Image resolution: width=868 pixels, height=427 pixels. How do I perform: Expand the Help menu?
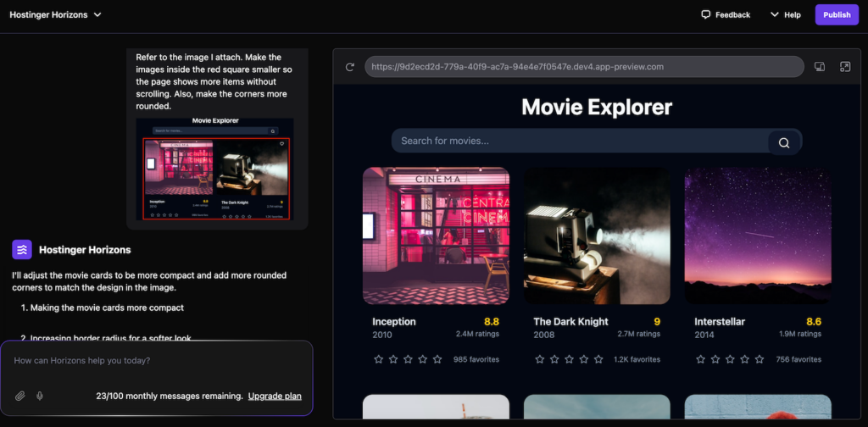click(785, 14)
